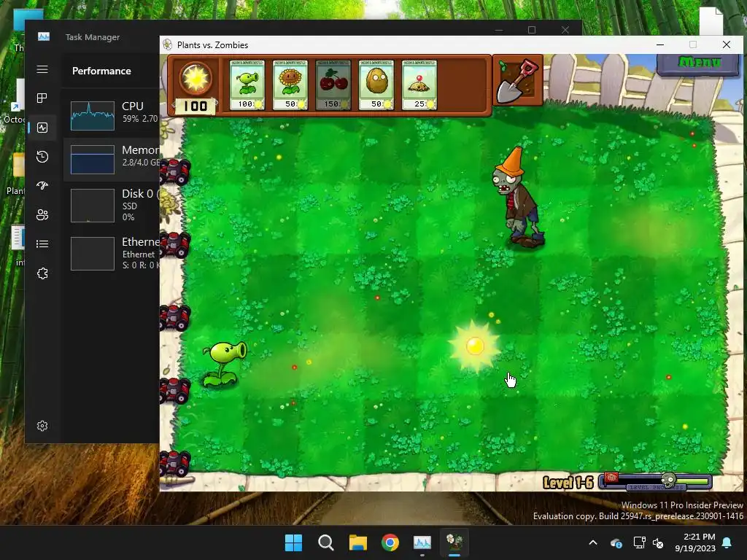Open File Explorer from taskbar
Screen dimensions: 747x560
coord(357,542)
